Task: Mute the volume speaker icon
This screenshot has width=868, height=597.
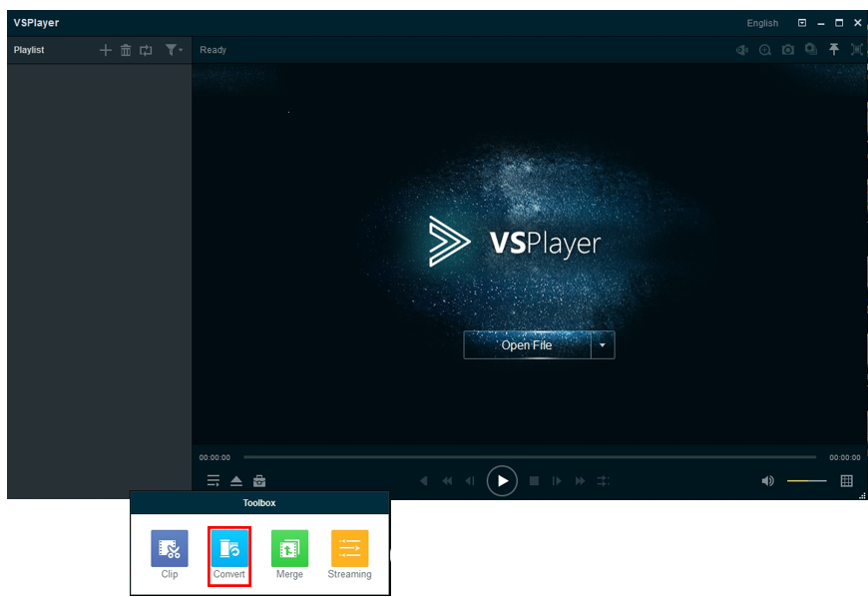Action: point(767,481)
